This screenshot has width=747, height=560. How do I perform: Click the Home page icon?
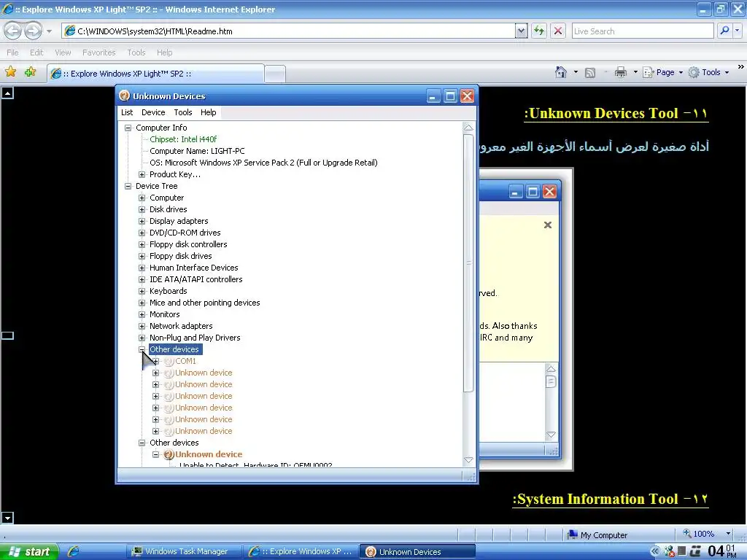click(x=561, y=72)
